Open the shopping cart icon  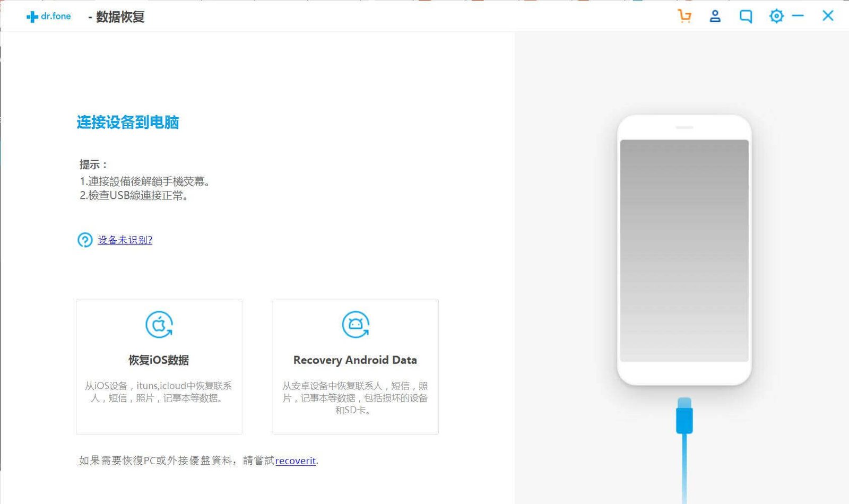click(x=685, y=16)
